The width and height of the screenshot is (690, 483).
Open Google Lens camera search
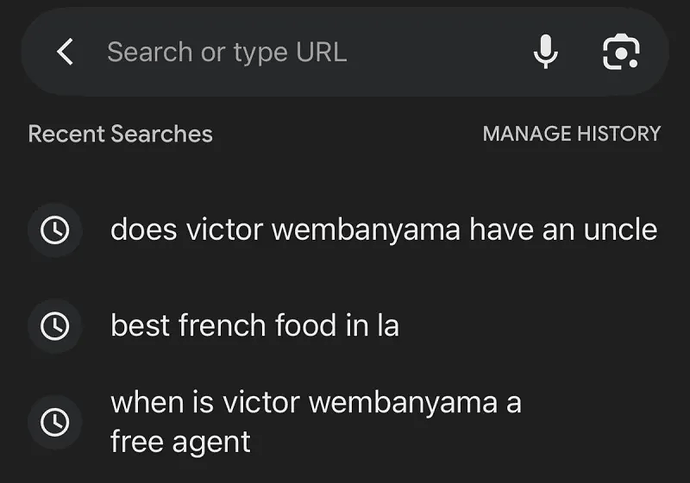click(621, 52)
